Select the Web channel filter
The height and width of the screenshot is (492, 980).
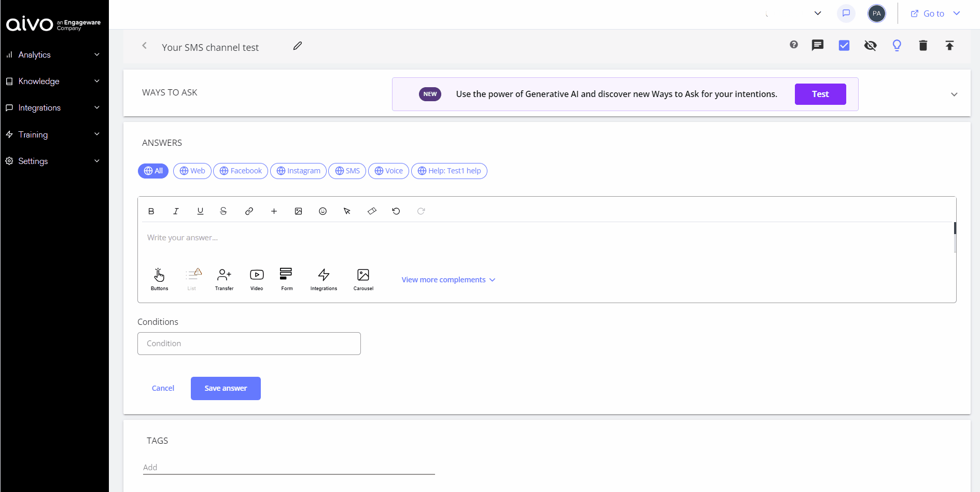click(192, 171)
